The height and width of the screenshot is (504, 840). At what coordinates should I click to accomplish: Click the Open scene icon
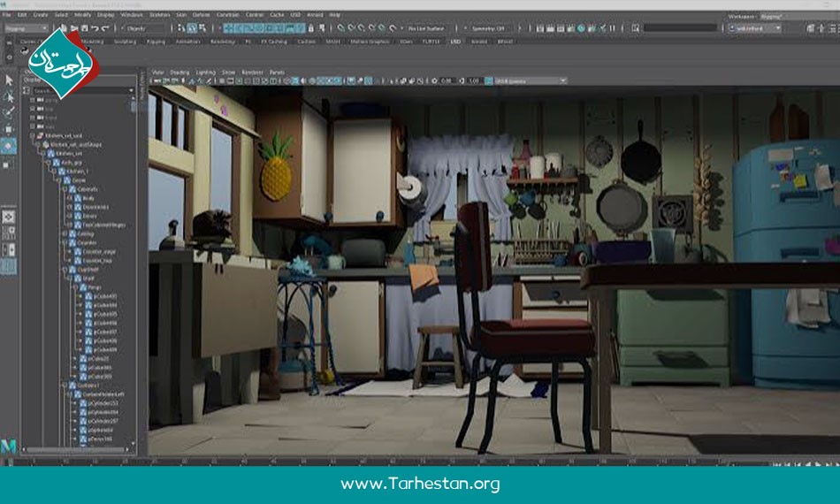[x=74, y=27]
